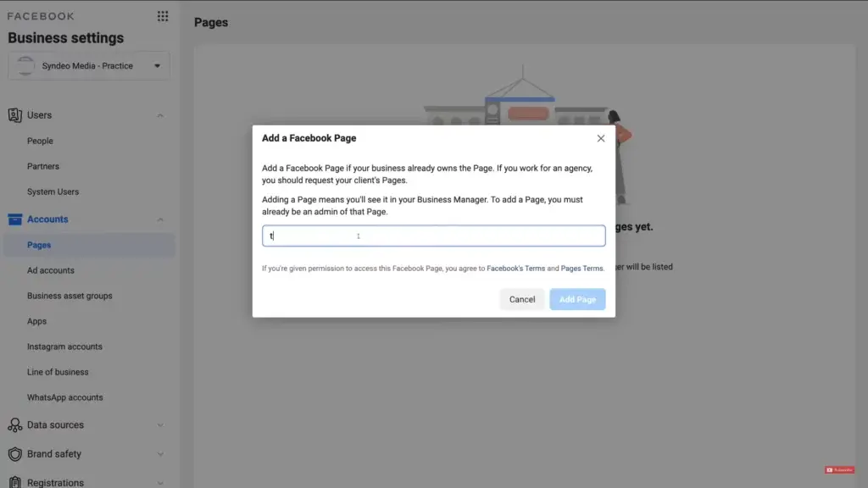Viewport: 868px width, 488px height.
Task: Open Business asset groups
Action: coord(70,296)
